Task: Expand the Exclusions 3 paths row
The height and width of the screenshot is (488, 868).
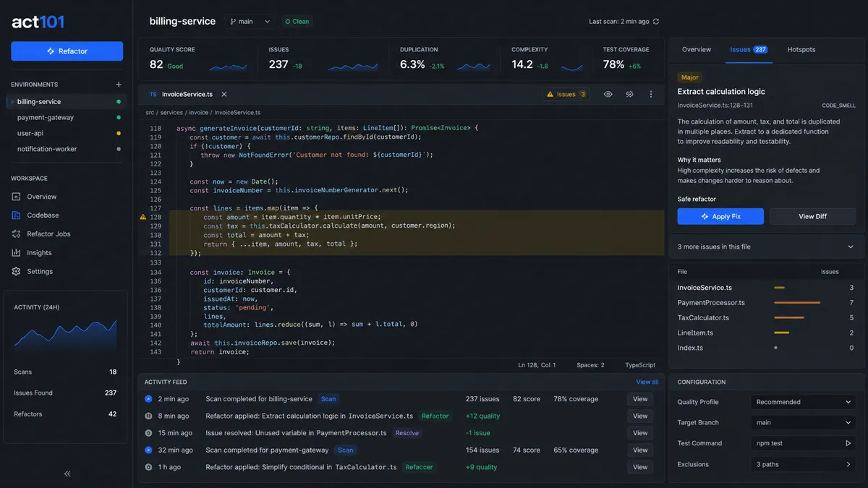Action: click(x=803, y=464)
